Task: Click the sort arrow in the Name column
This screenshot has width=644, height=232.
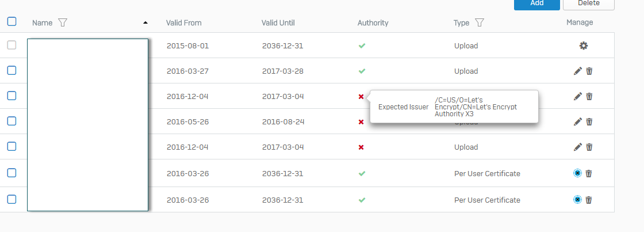Action: pos(145,22)
